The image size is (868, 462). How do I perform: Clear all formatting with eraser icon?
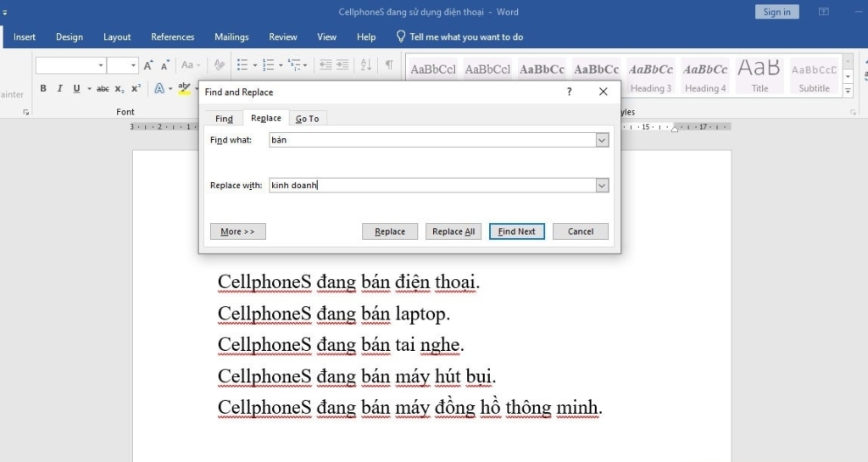point(220,65)
